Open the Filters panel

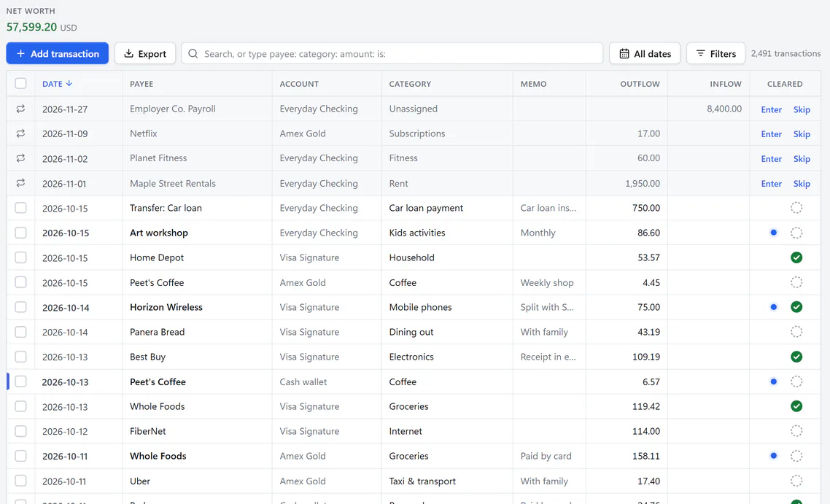(715, 53)
